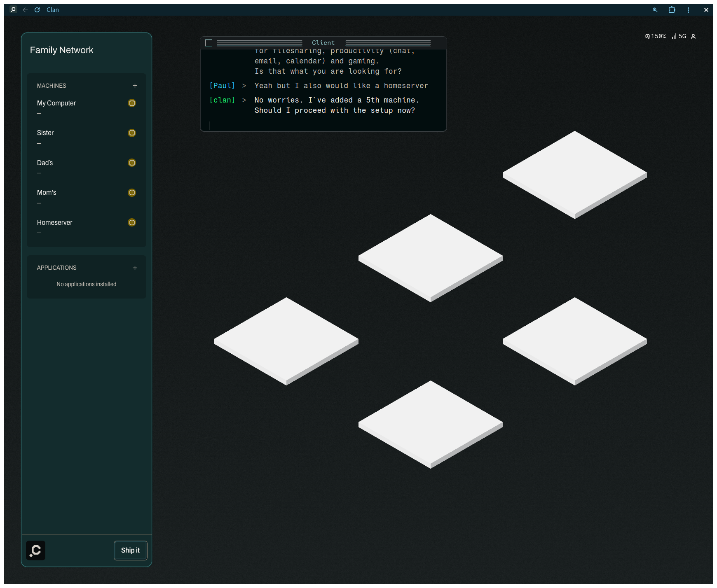The image size is (717, 588).
Task: Click the warning badge for Dad's machine
Action: [132, 163]
